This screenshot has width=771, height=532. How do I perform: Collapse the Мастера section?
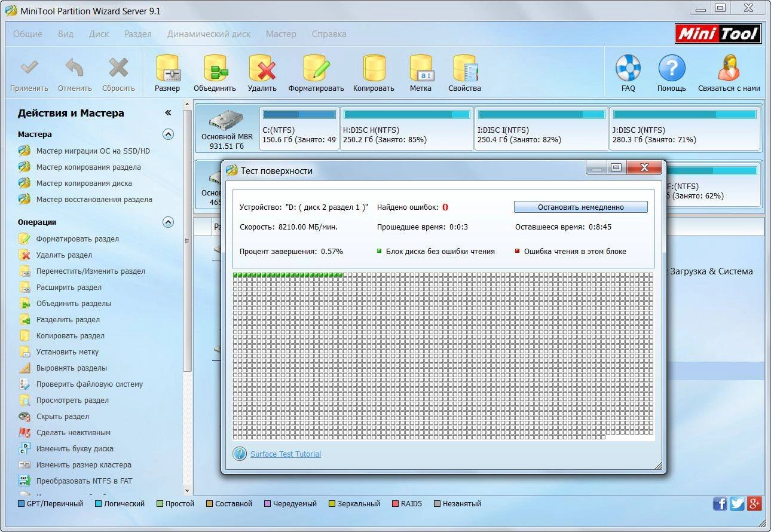169,134
